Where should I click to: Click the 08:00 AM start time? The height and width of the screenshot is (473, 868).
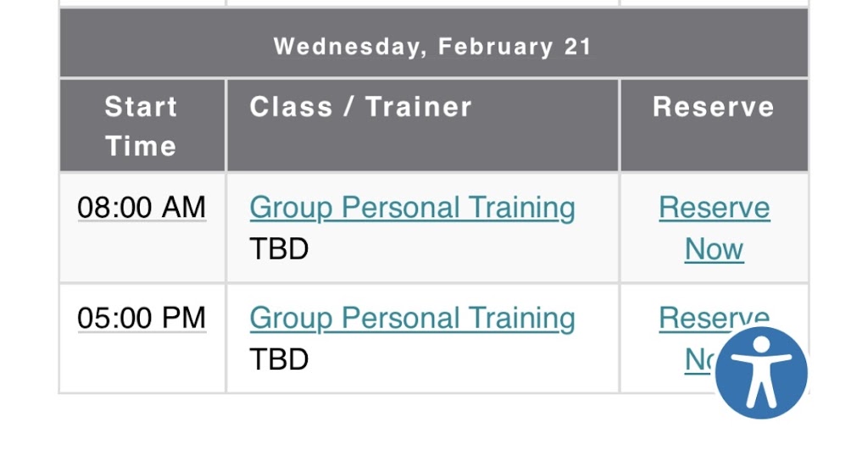(x=142, y=207)
